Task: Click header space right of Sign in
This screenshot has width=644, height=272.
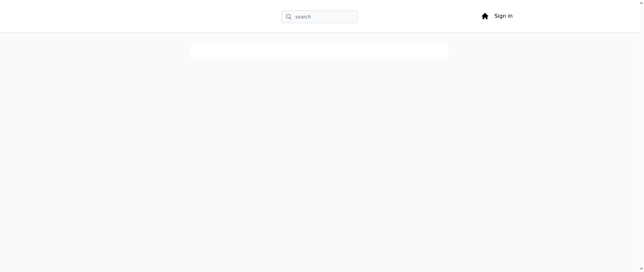Action: point(575,16)
